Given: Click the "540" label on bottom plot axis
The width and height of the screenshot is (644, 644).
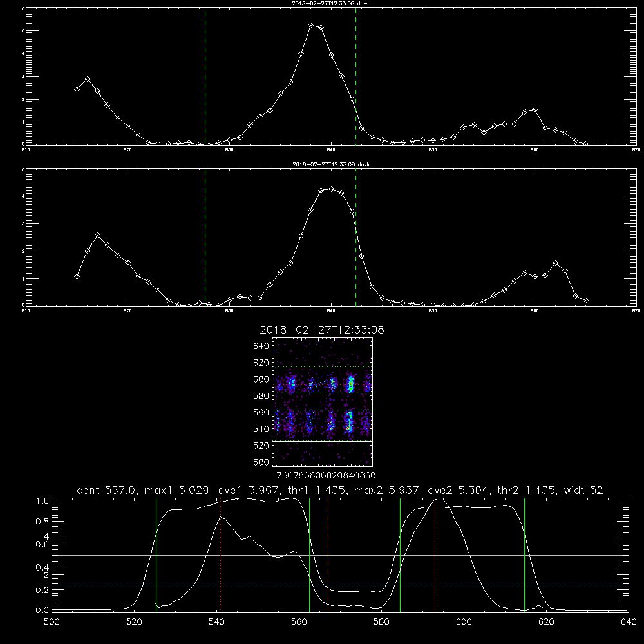Looking at the screenshot, I should pyautogui.click(x=216, y=622).
